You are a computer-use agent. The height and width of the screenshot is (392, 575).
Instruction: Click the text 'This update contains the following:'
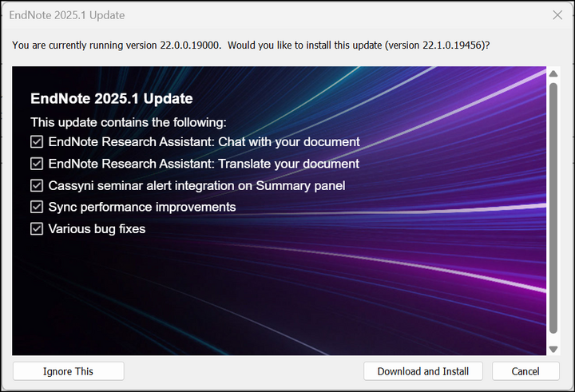(x=129, y=122)
